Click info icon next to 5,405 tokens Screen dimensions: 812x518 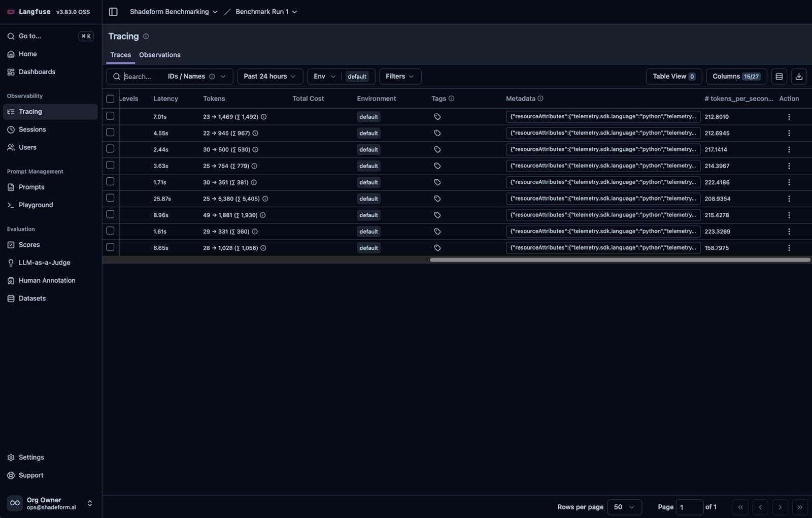265,199
